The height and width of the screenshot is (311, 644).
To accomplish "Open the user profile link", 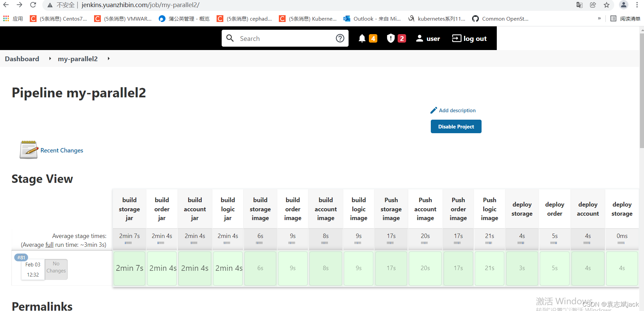I will 428,39.
